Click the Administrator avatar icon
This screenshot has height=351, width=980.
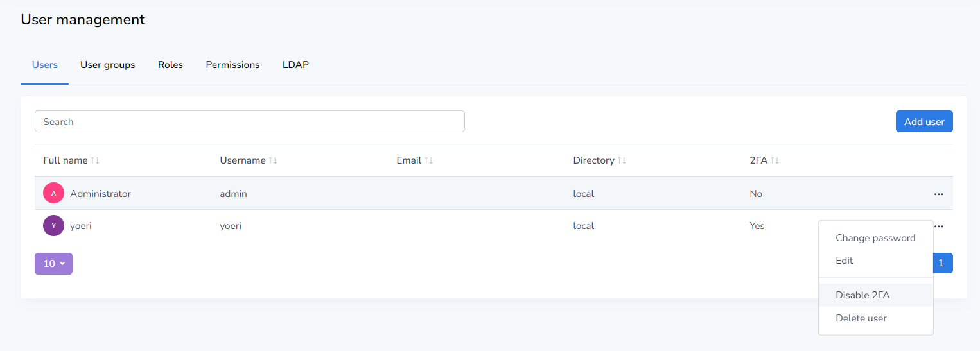pyautogui.click(x=53, y=193)
